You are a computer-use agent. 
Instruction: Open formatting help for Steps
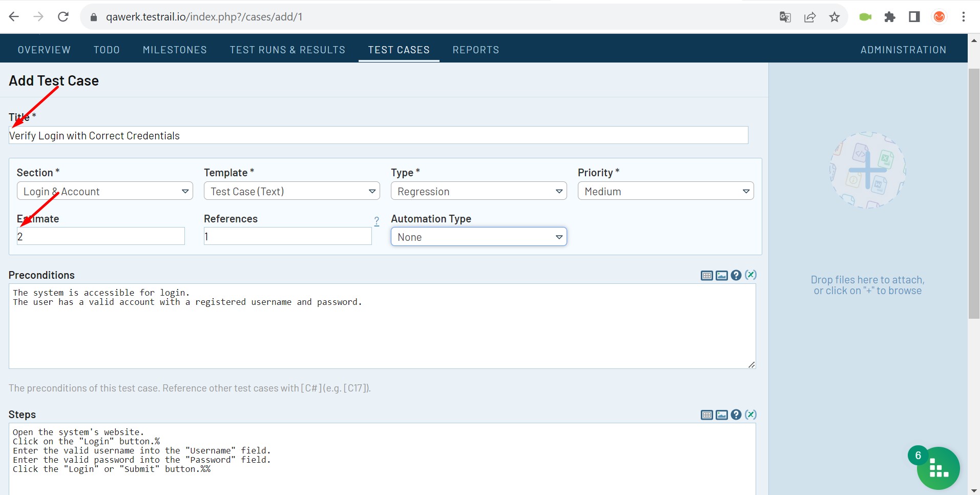736,415
